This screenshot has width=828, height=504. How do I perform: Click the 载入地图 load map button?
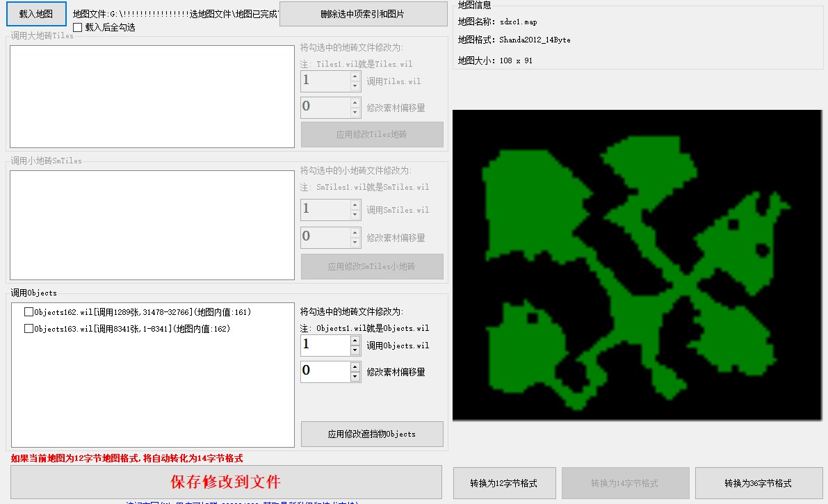[36, 13]
